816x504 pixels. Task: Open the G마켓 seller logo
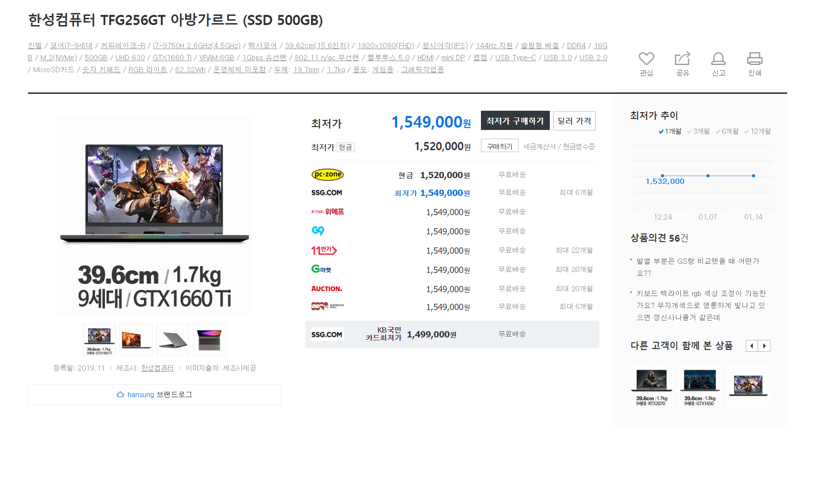click(x=321, y=269)
